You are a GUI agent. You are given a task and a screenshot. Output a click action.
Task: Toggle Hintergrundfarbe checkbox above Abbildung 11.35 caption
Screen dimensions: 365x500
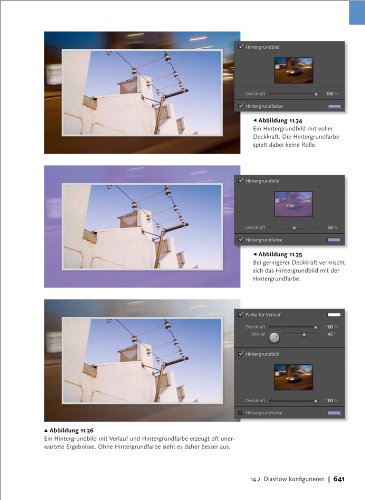(241, 240)
